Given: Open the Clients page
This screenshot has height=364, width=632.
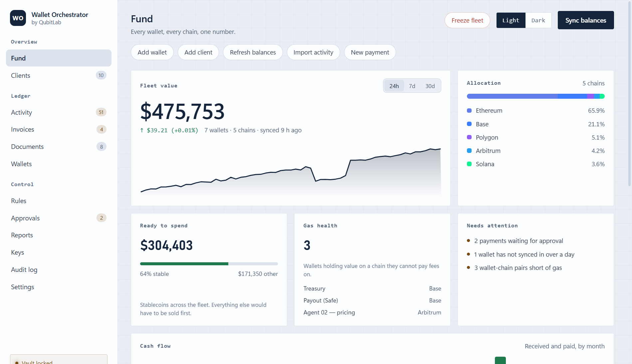Looking at the screenshot, I should coord(59,75).
